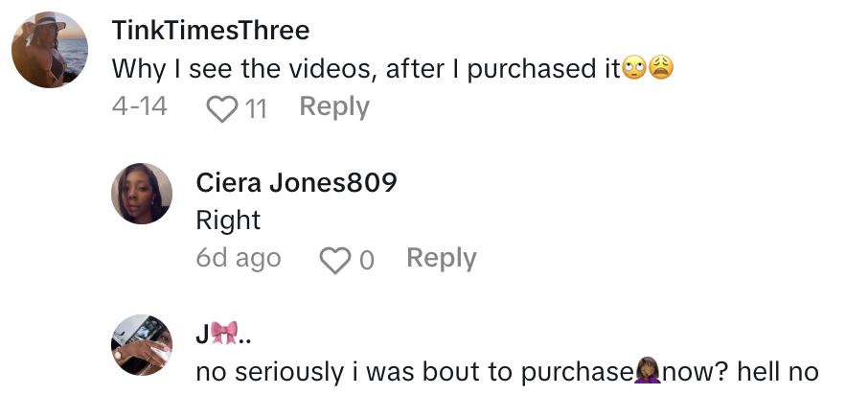Open Ciera Jones809's profile avatar

coord(143,193)
